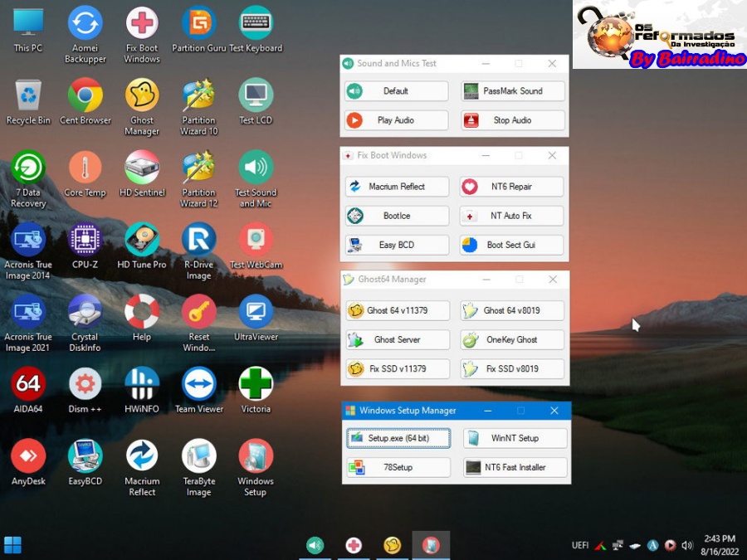
Task: Click the Stop Audio button
Action: click(x=513, y=120)
